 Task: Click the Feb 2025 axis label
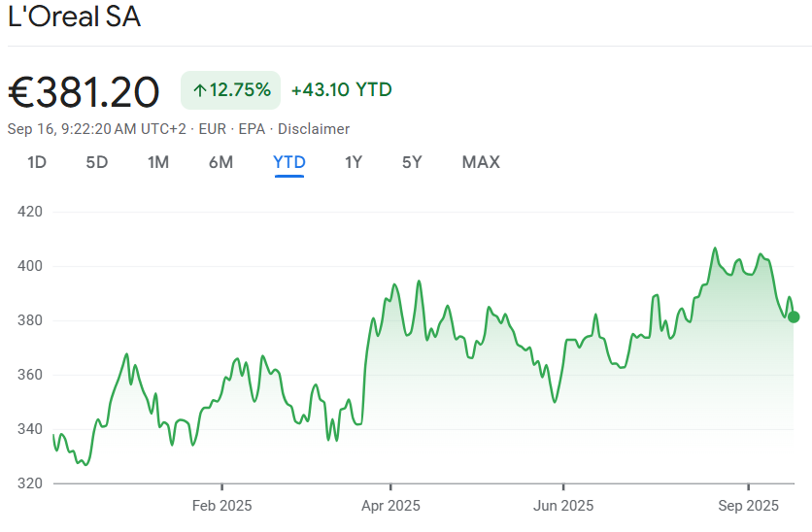[x=221, y=506]
